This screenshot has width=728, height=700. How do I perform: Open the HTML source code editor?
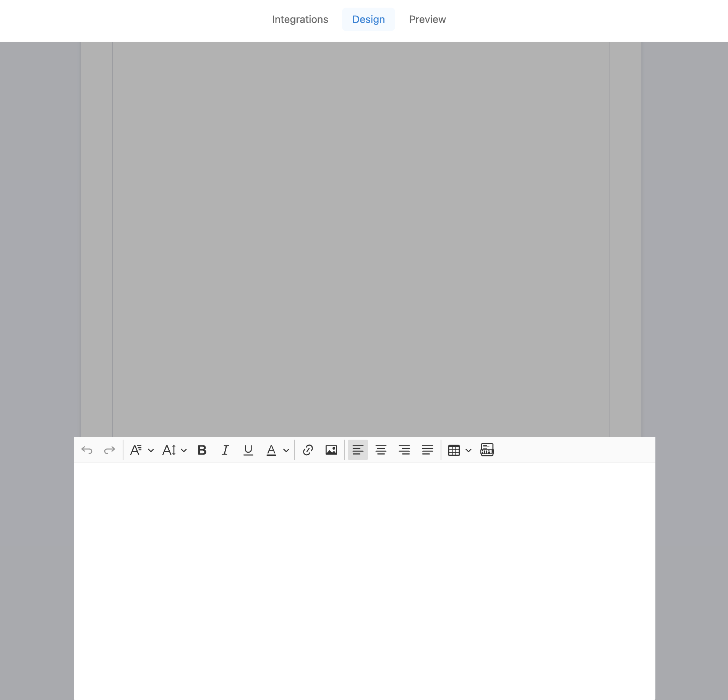pyautogui.click(x=487, y=450)
